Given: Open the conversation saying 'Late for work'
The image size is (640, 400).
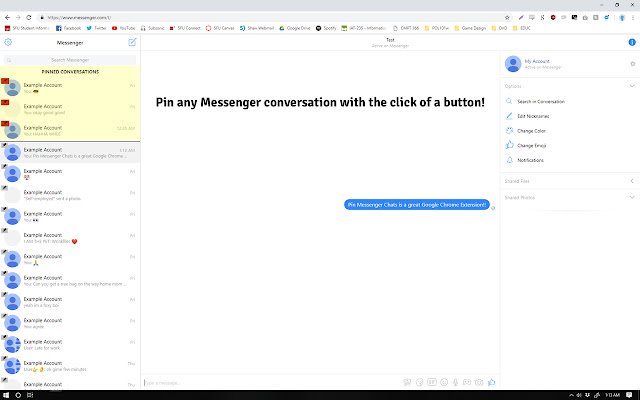Looking at the screenshot, I should (x=70, y=344).
